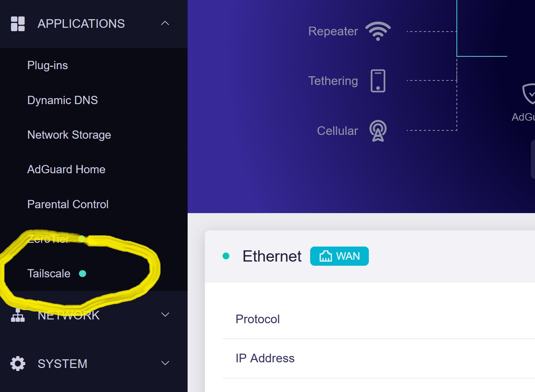Screen dimensions: 535x392
Task: Open the ZeroTier menu entry
Action: pyautogui.click(x=48, y=239)
